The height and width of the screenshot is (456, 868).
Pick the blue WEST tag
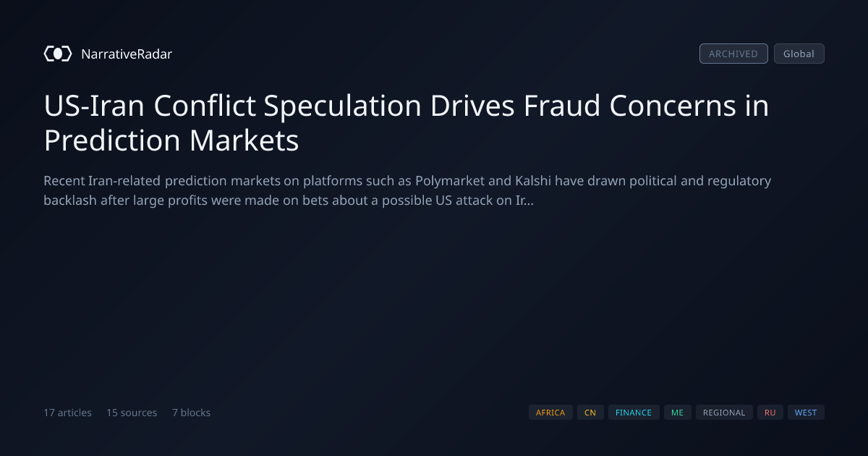tap(806, 413)
